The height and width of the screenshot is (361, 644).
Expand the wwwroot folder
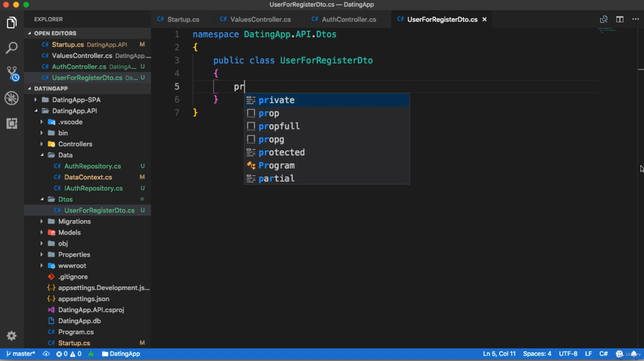click(88, 266)
